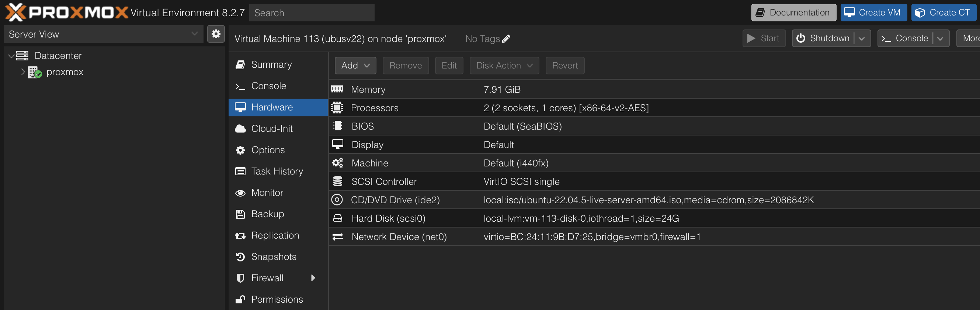Viewport: 980px width, 310px height.
Task: Click the Task History list icon
Action: click(x=240, y=171)
